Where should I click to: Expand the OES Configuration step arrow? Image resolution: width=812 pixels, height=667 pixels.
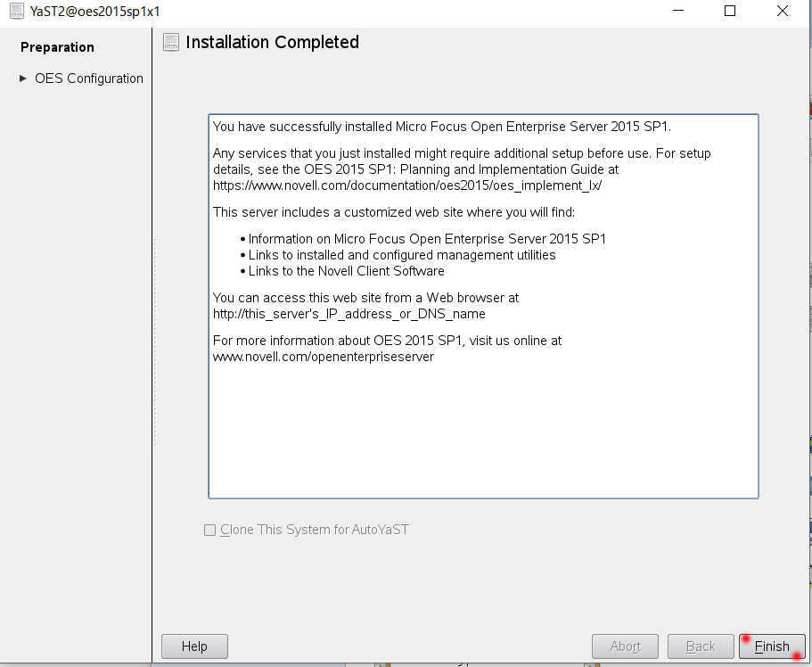coord(23,78)
